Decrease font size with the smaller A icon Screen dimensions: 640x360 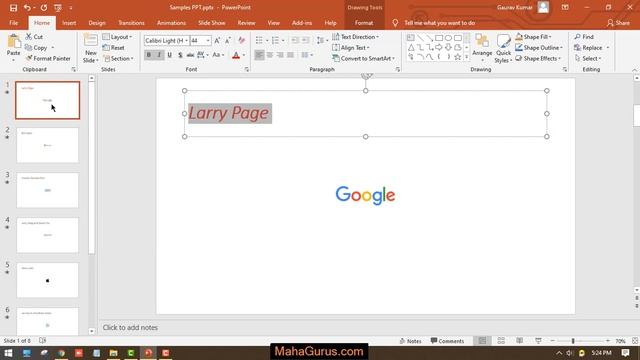[227, 40]
